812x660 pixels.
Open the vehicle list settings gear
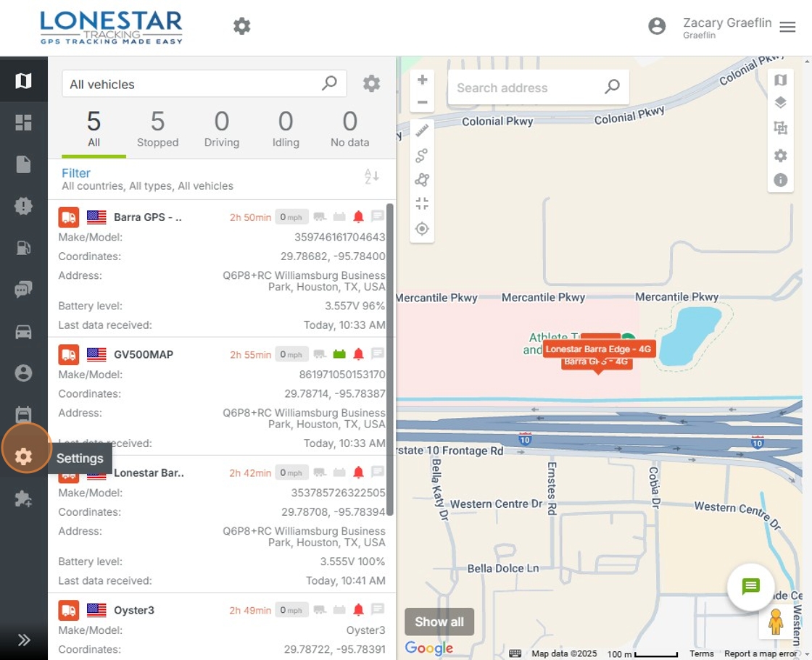[x=371, y=83]
